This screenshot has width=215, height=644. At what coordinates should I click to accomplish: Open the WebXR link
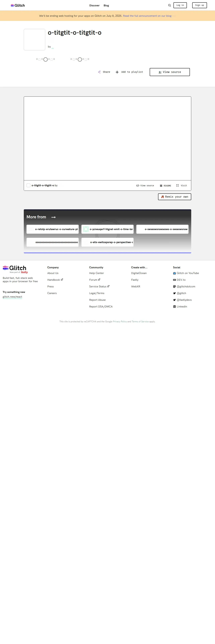click(x=136, y=287)
